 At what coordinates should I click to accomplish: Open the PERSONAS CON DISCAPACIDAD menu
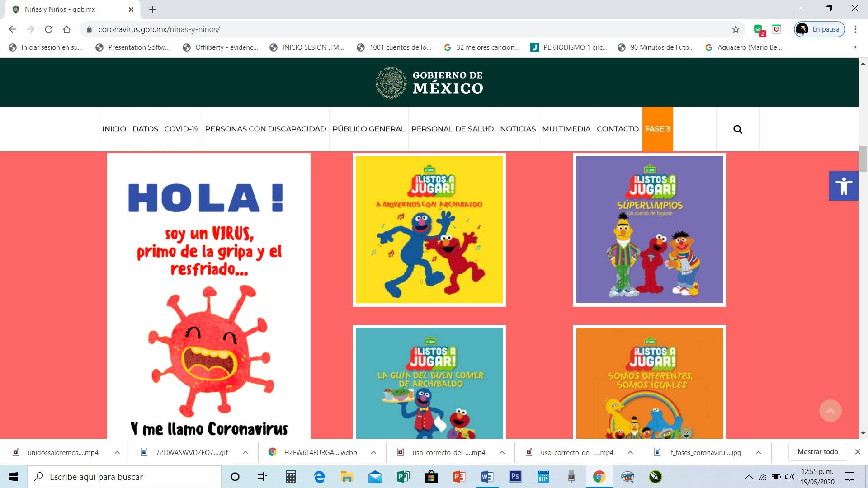265,129
